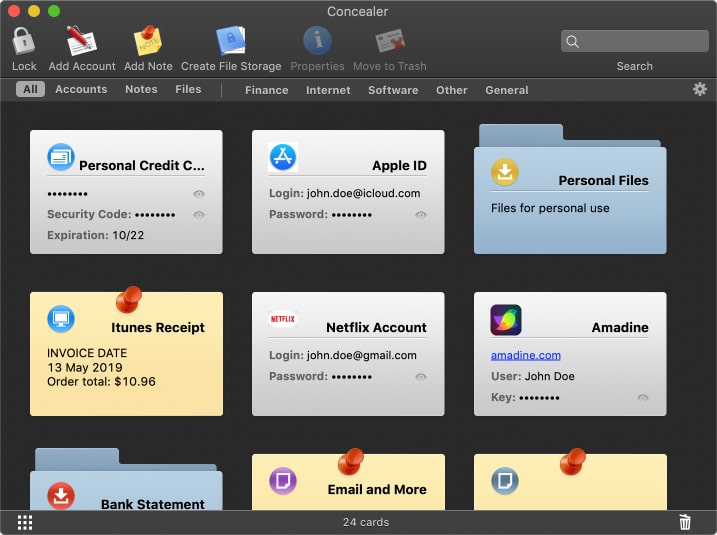The width and height of the screenshot is (717, 535).
Task: Click the Create File Storage icon
Action: (x=231, y=41)
